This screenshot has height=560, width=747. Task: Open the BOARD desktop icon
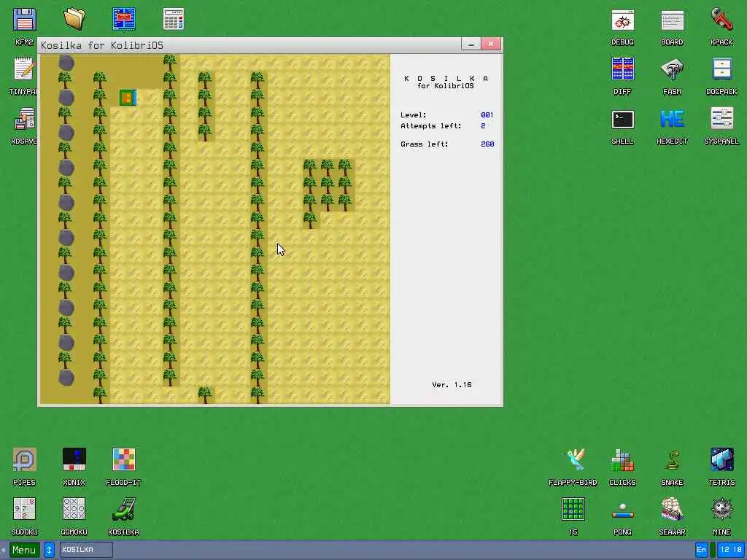pos(672,20)
